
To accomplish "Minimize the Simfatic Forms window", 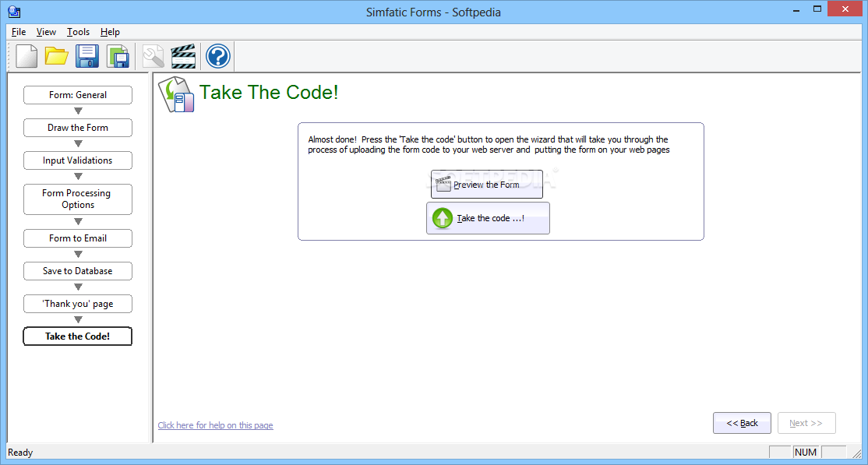I will point(796,9).
